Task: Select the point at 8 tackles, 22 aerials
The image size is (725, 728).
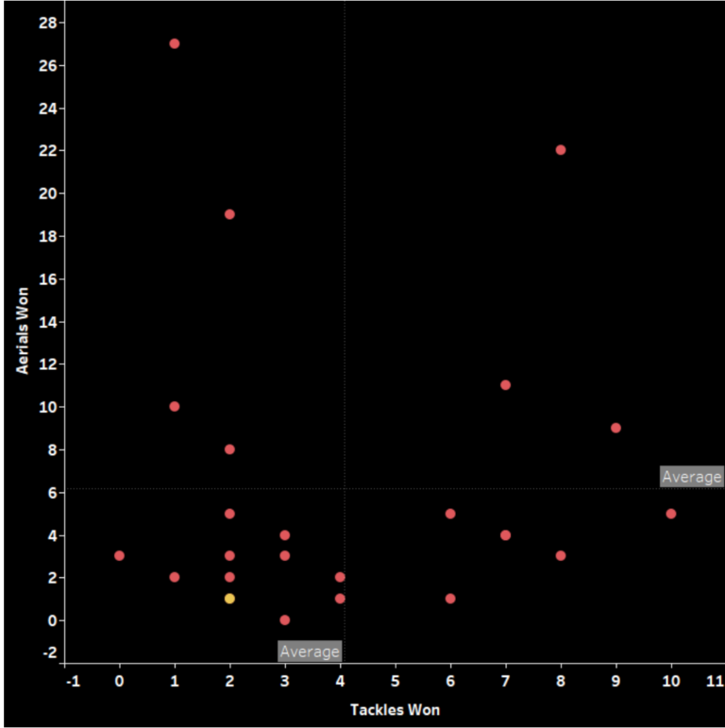Action: tap(561, 149)
